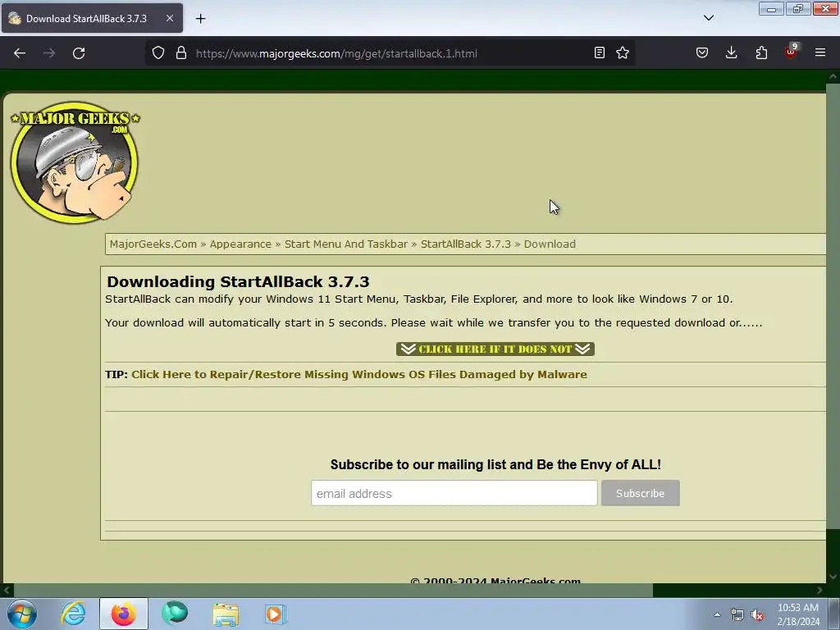
Task: Click the uBlock Origin extension icon
Action: (792, 52)
